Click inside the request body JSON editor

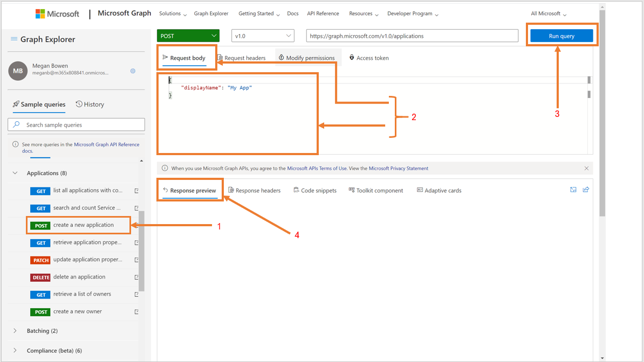click(372, 115)
